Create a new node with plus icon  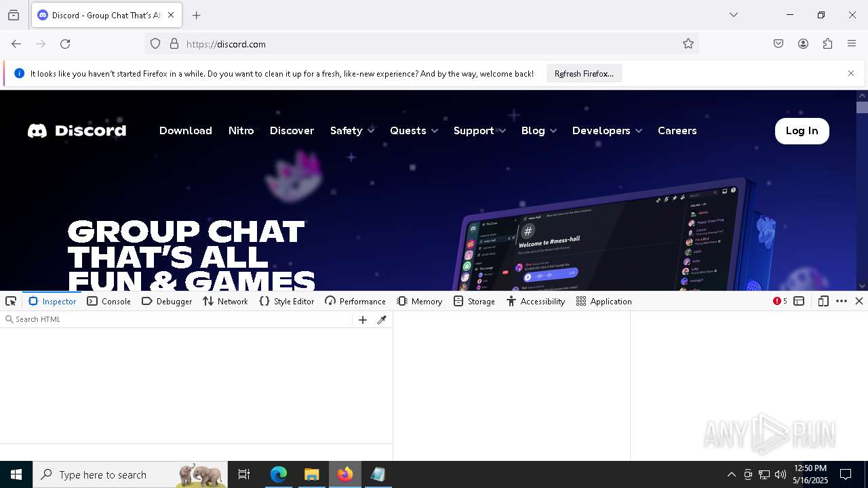(363, 320)
